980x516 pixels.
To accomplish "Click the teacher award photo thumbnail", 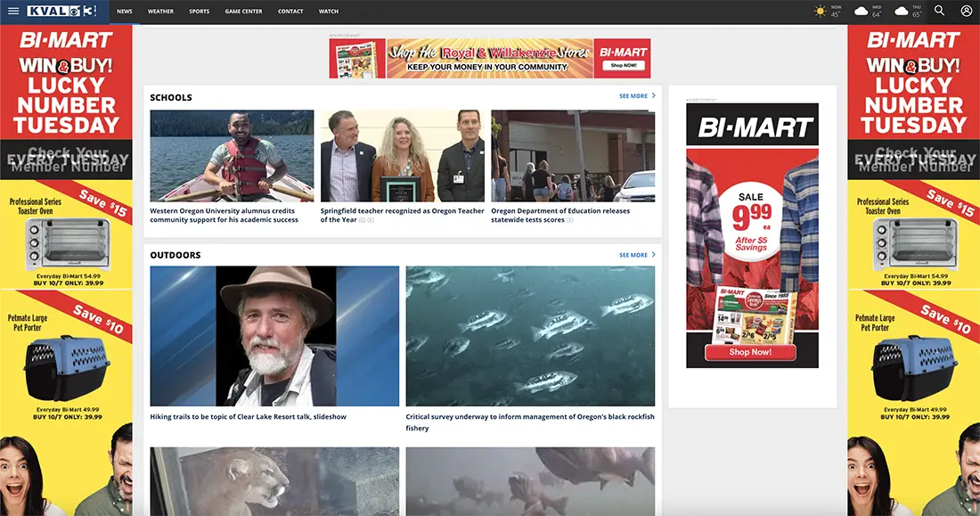I will coord(403,156).
